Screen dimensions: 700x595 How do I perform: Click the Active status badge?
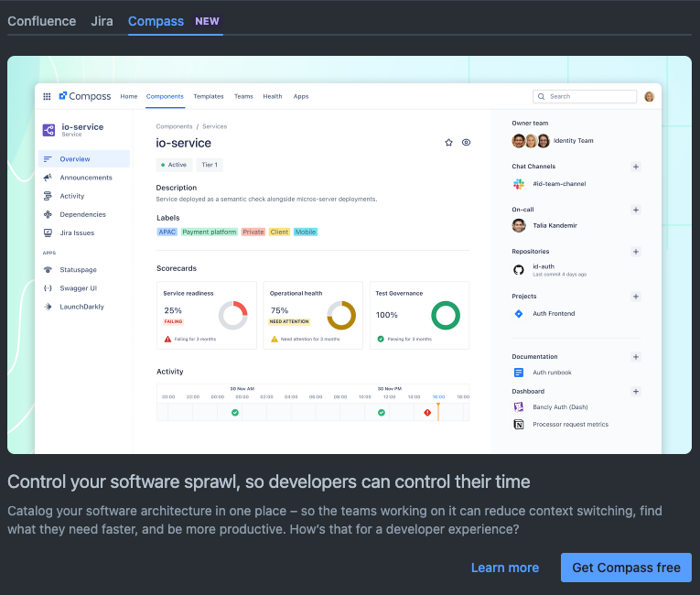(174, 165)
